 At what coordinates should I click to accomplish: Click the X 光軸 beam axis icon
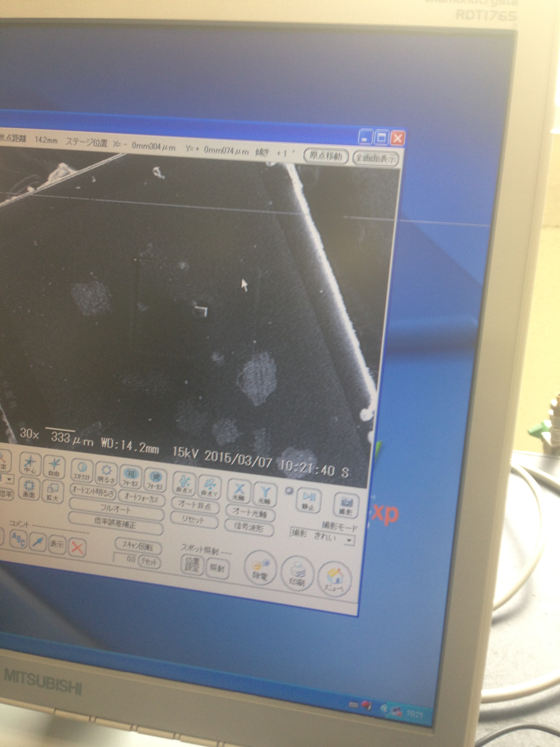tap(239, 491)
